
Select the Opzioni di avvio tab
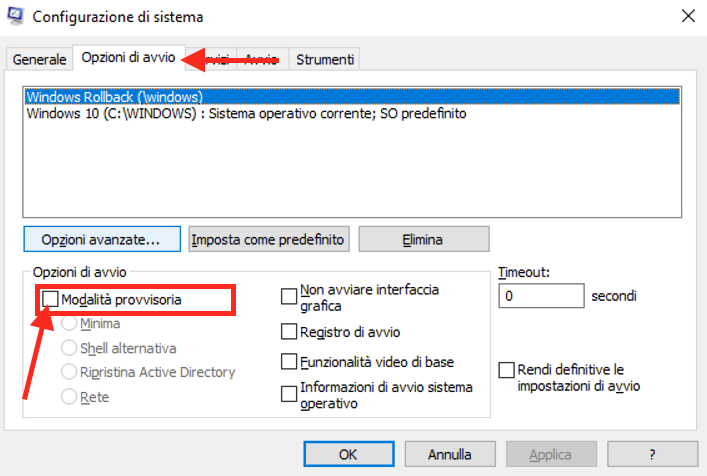(129, 57)
